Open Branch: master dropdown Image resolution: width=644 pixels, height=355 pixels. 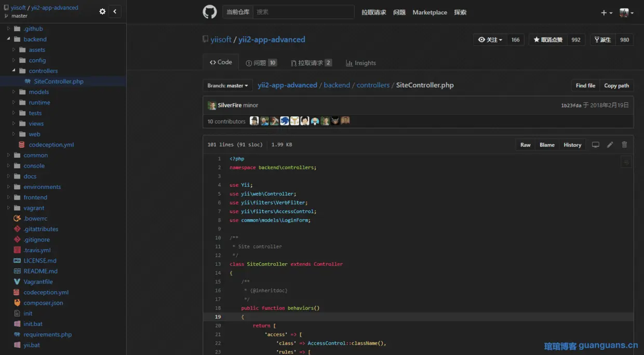(x=228, y=86)
